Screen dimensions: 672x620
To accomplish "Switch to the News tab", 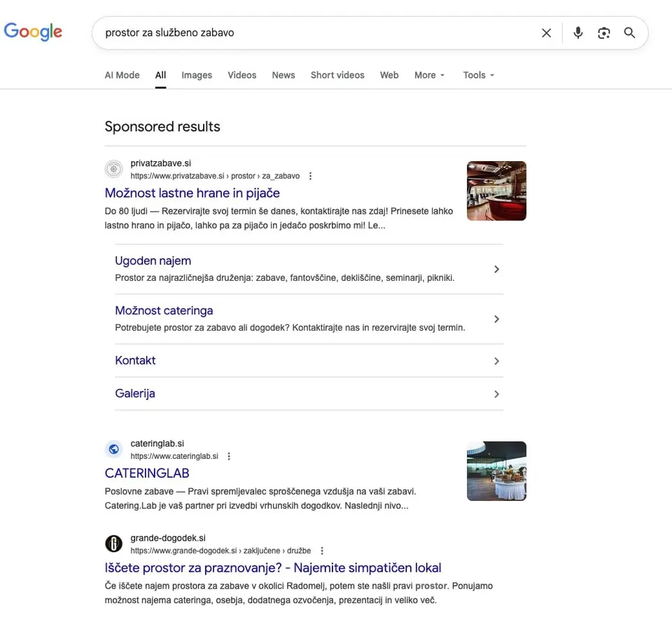I will click(283, 75).
